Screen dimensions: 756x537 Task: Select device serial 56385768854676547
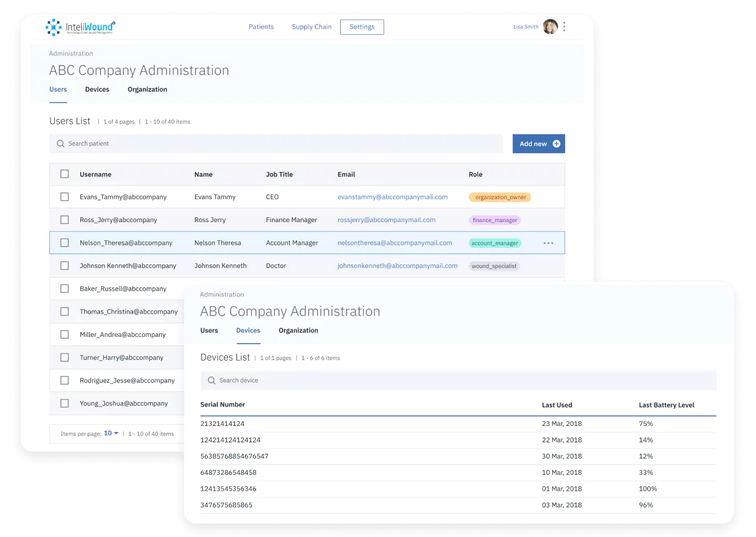coord(234,456)
